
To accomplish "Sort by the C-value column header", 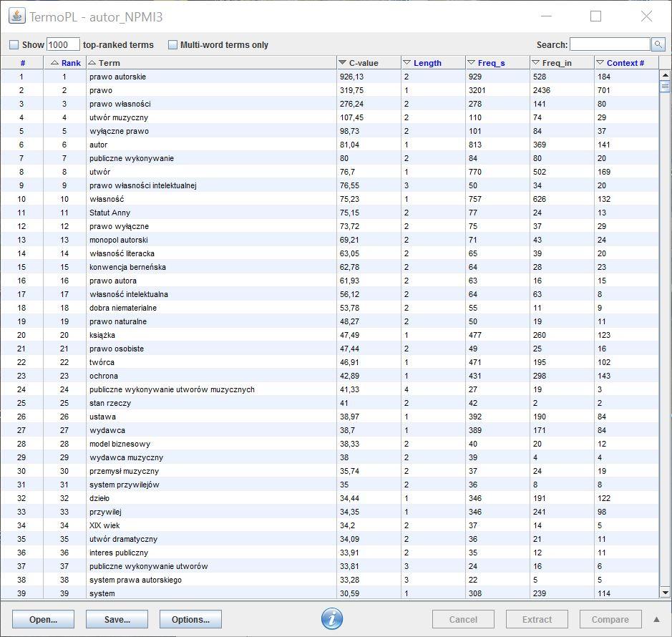I will pos(369,63).
